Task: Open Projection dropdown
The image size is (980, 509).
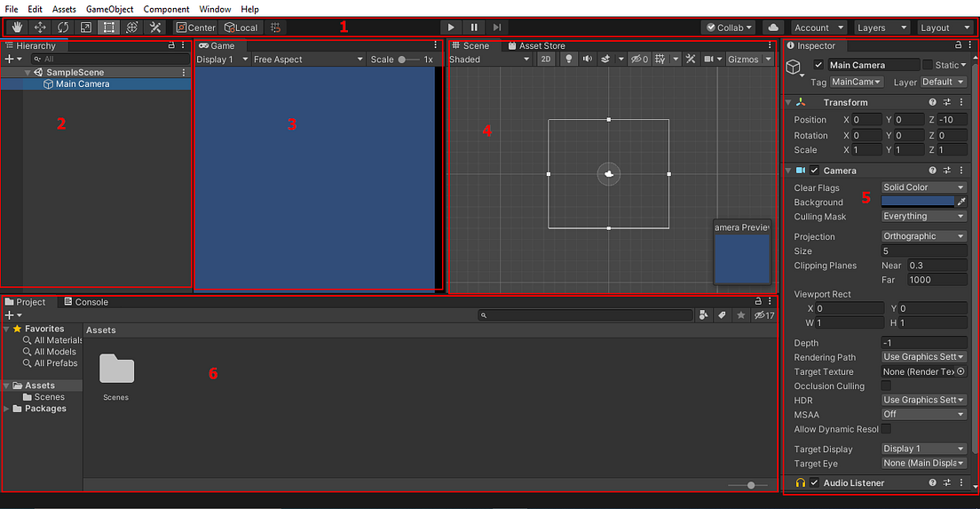Action: [x=924, y=235]
